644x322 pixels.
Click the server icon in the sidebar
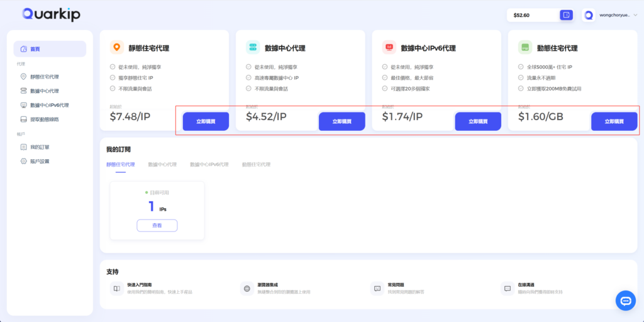point(24,91)
